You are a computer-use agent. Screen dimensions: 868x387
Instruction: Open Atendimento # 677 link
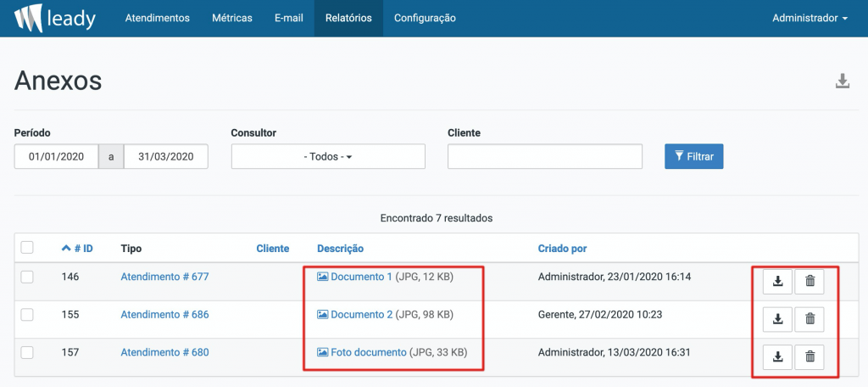click(165, 277)
